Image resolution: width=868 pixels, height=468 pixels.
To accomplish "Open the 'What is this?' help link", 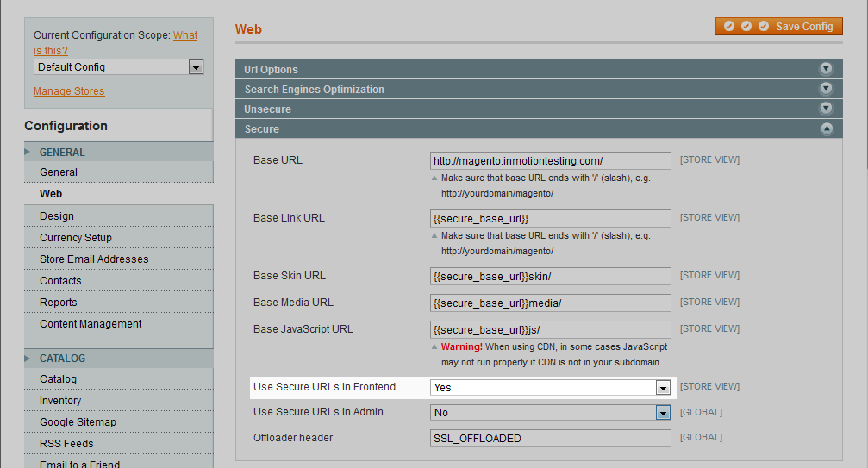I will [x=184, y=35].
